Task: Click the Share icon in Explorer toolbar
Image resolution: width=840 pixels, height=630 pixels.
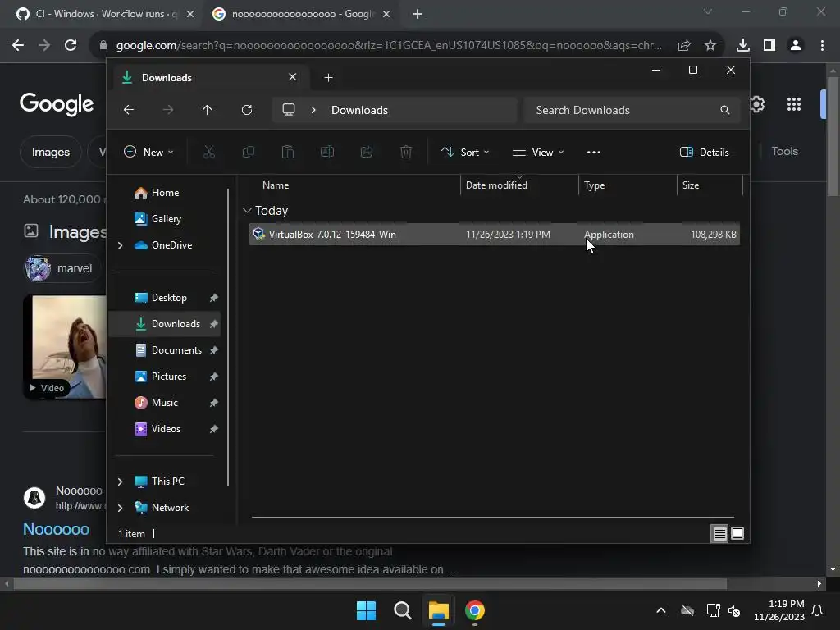Action: 367,152
